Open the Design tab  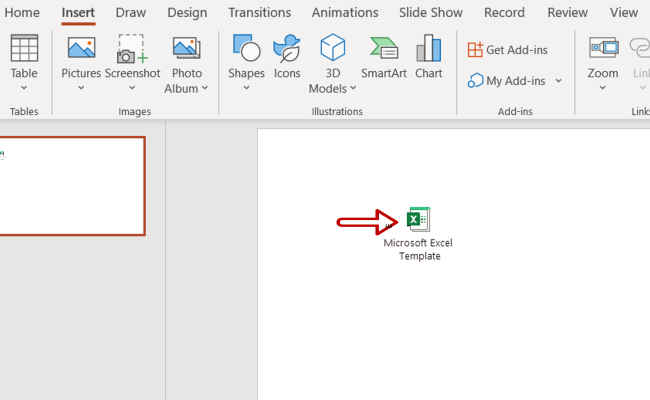(x=187, y=12)
